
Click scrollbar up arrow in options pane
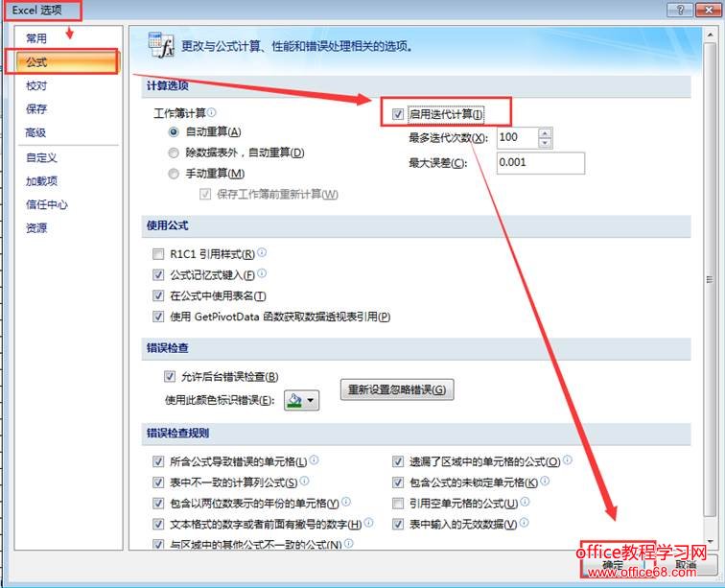coord(710,35)
